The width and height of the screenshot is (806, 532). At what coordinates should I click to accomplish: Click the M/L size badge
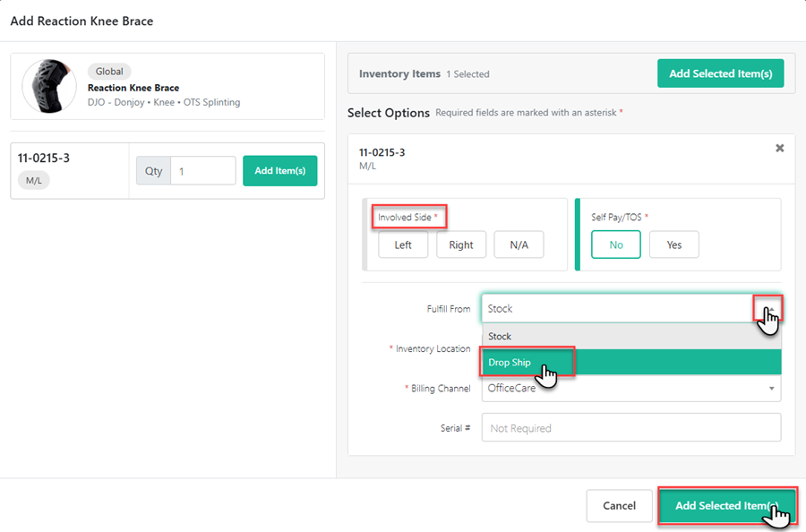click(x=34, y=181)
